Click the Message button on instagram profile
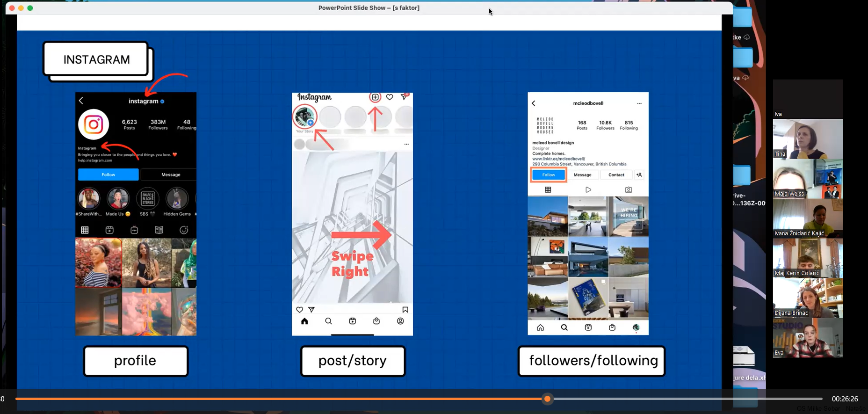This screenshot has width=868, height=414. [x=171, y=174]
